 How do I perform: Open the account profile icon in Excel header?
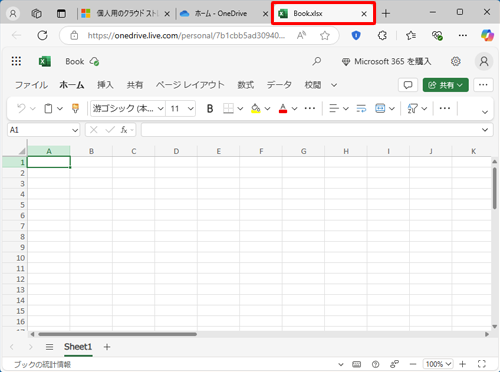click(x=484, y=61)
